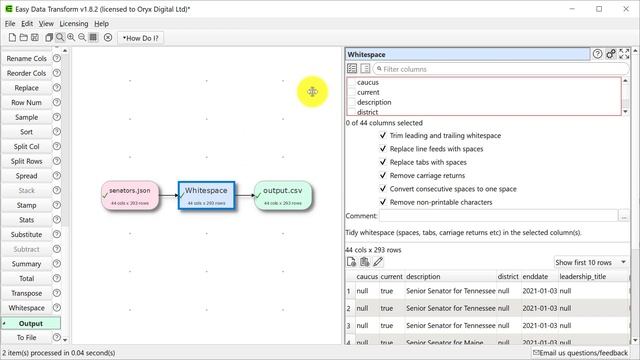Open the Edit menu
This screenshot has height=360, width=640.
(27, 24)
